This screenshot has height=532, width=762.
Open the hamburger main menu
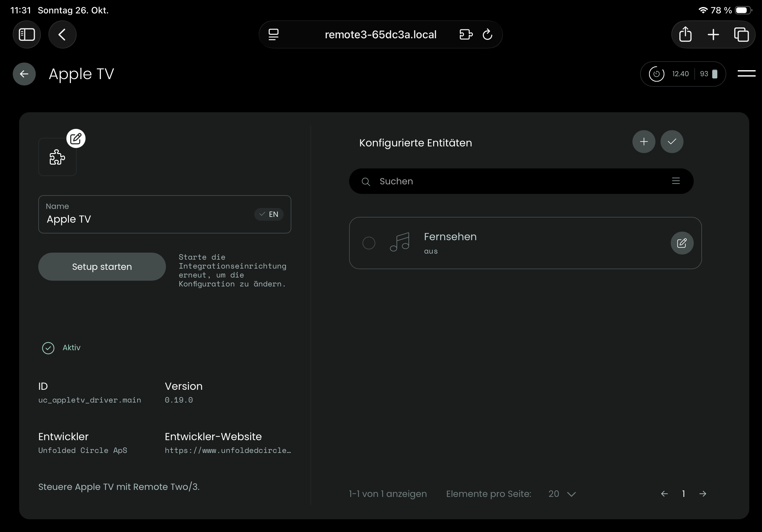[x=746, y=74]
